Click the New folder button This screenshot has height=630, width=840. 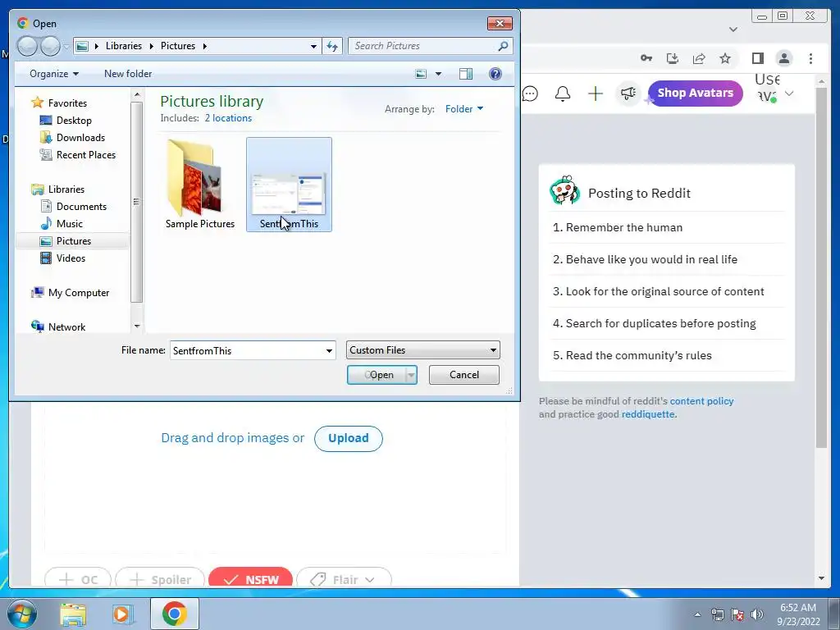(128, 74)
